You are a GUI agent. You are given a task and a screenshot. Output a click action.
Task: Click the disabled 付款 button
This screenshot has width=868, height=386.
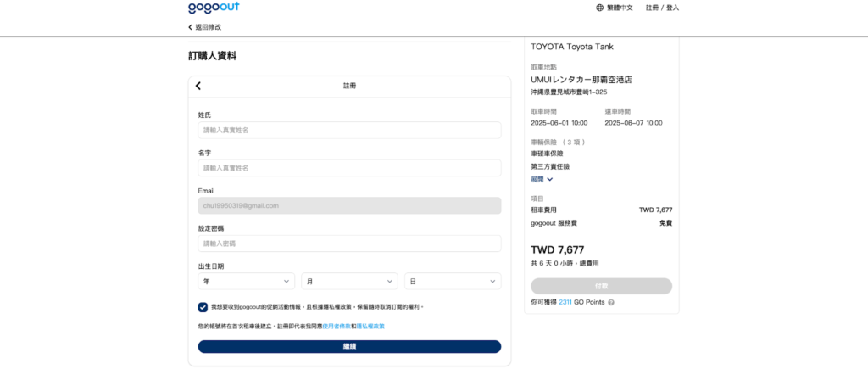point(601,286)
